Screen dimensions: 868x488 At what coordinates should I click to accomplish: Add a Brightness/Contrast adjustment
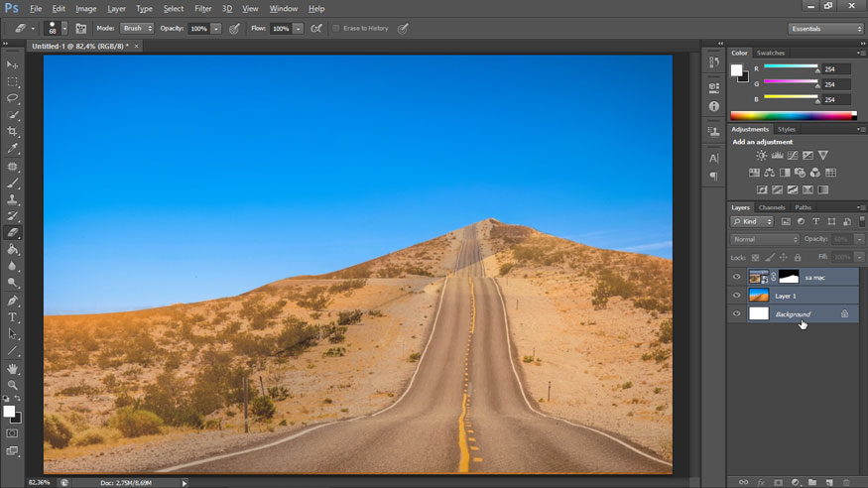761,156
